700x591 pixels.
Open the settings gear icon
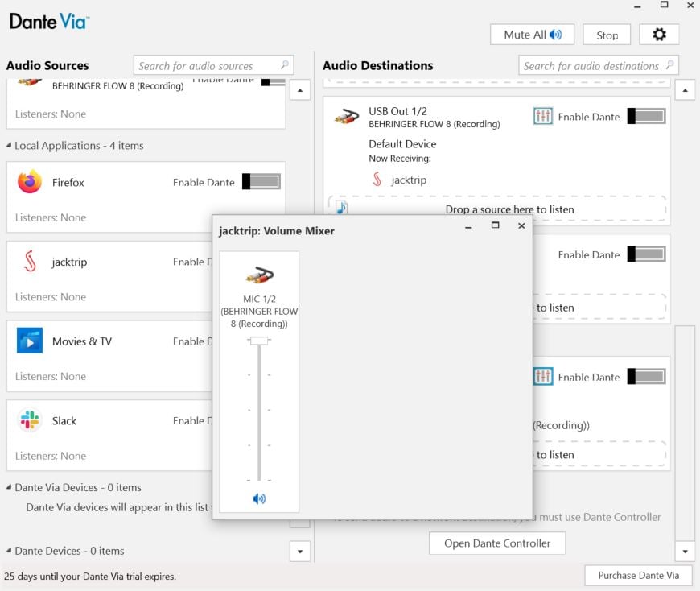pyautogui.click(x=659, y=34)
